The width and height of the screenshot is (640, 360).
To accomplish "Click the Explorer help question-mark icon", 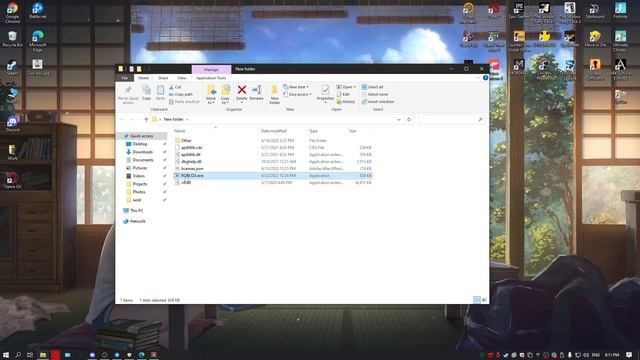I will [485, 78].
